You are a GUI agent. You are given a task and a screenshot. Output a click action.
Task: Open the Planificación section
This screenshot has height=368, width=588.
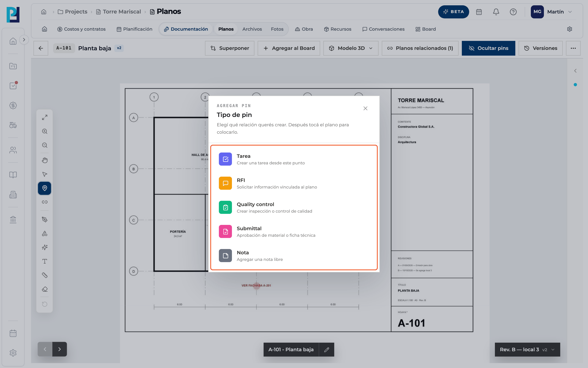(134, 29)
